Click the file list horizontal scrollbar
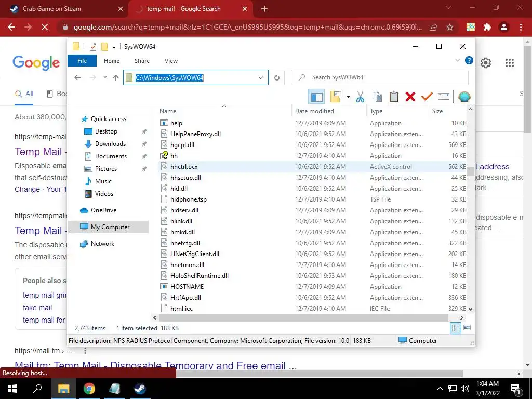 tap(303, 318)
